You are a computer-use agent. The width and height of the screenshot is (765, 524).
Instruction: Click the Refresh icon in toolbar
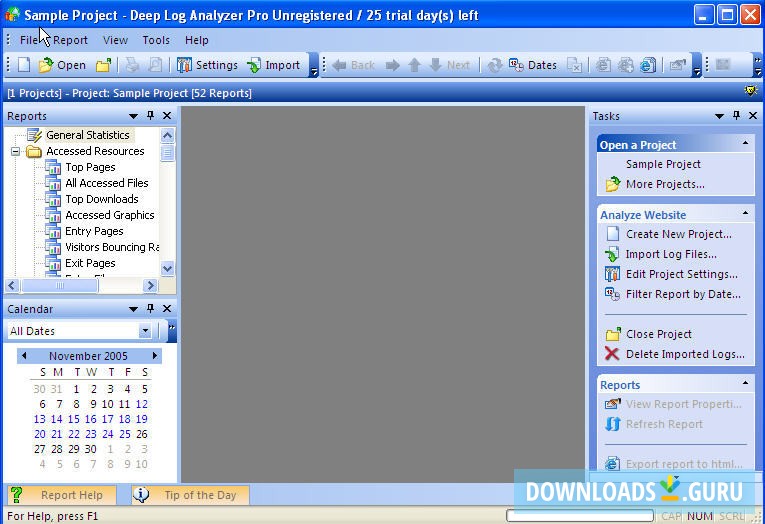click(494, 65)
